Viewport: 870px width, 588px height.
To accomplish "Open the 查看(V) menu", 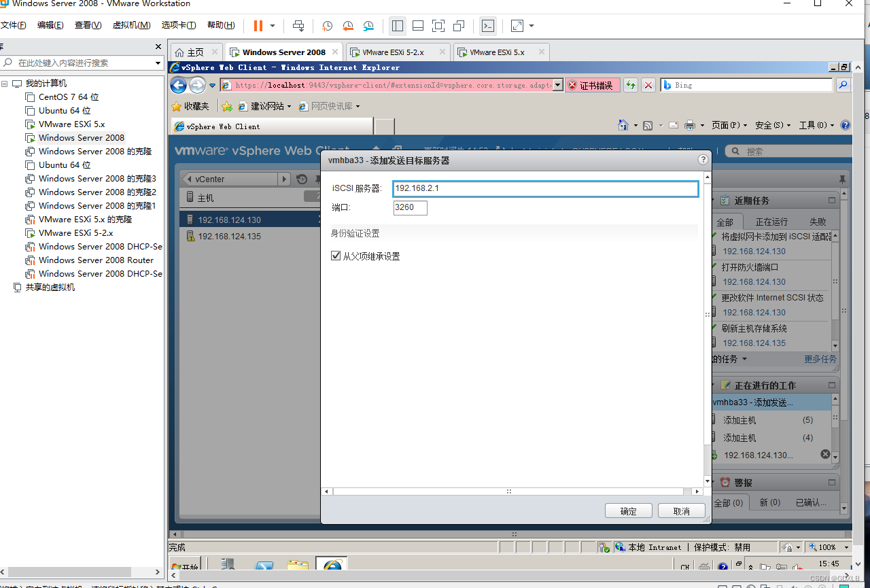I will pyautogui.click(x=88, y=25).
